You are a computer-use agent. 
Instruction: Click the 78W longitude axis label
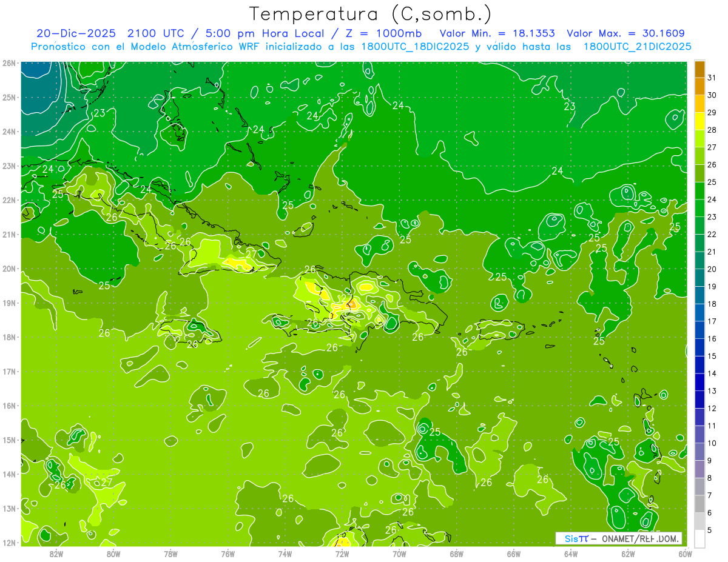pyautogui.click(x=170, y=553)
